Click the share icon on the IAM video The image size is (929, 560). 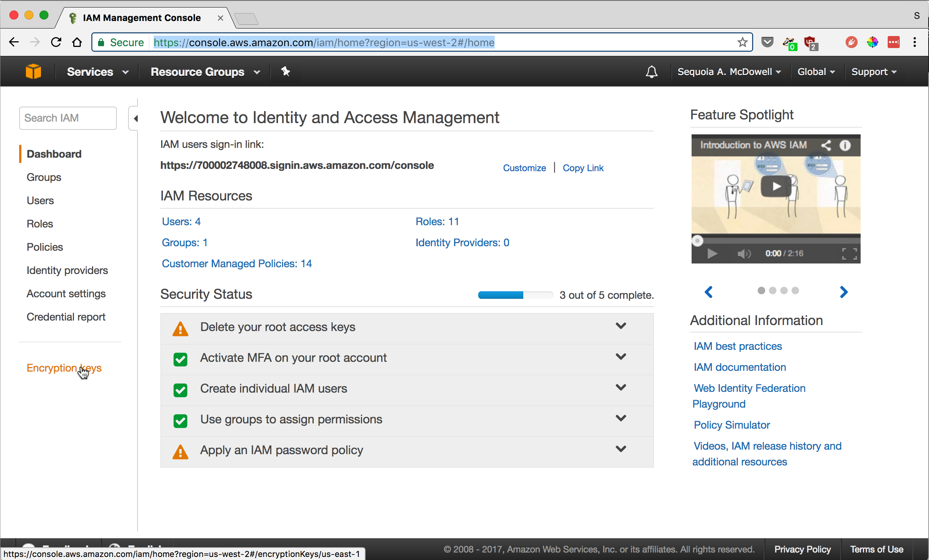pos(826,145)
